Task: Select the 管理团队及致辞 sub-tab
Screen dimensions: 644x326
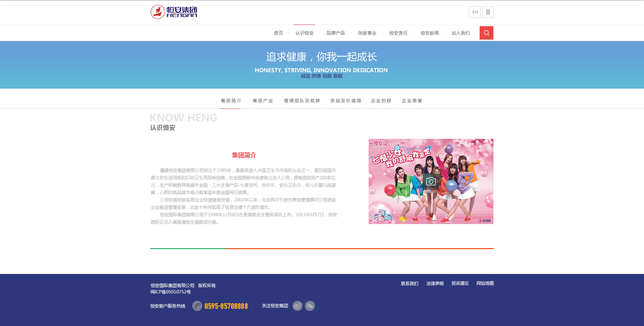Action: tap(302, 101)
